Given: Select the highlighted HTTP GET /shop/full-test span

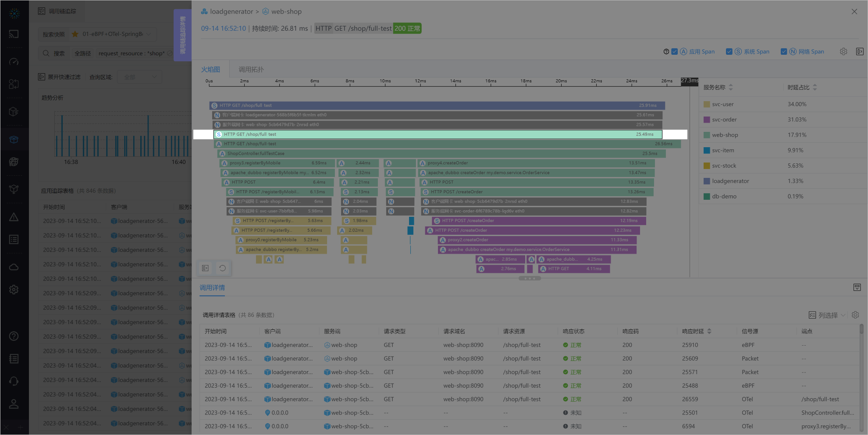Looking at the screenshot, I should (438, 134).
